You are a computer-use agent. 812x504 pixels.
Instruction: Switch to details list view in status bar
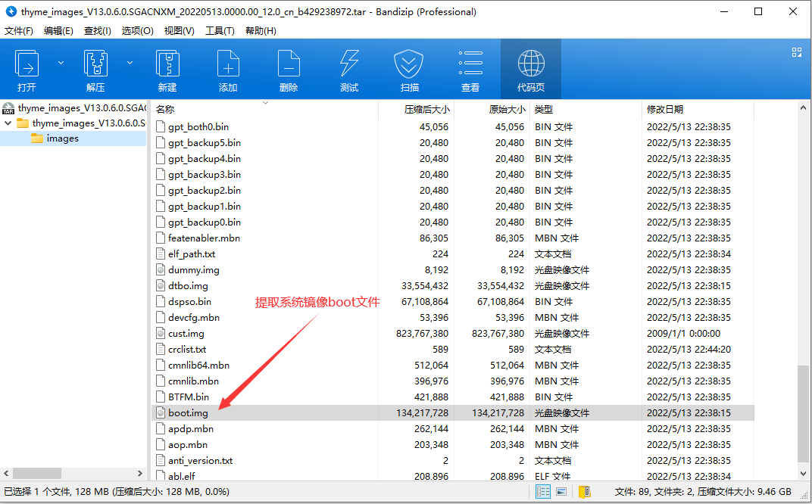coord(543,492)
